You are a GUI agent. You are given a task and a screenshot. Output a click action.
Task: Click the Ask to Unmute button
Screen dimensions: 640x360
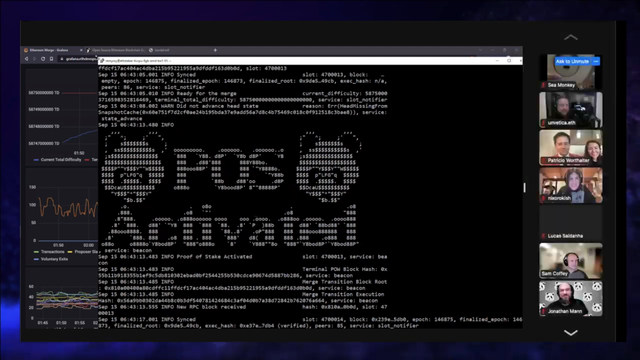tap(572, 61)
